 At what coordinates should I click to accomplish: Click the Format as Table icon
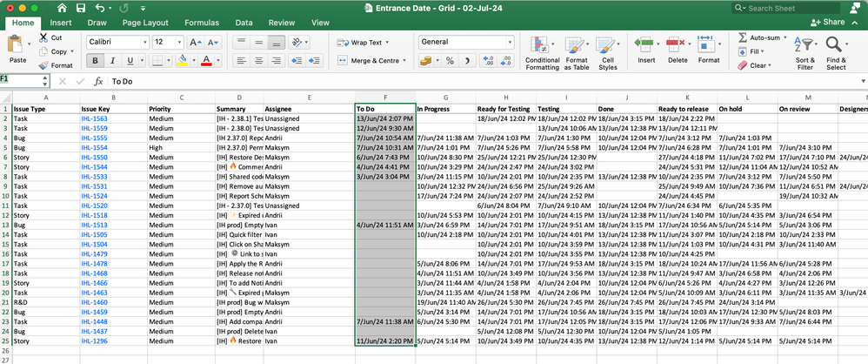pyautogui.click(x=576, y=45)
